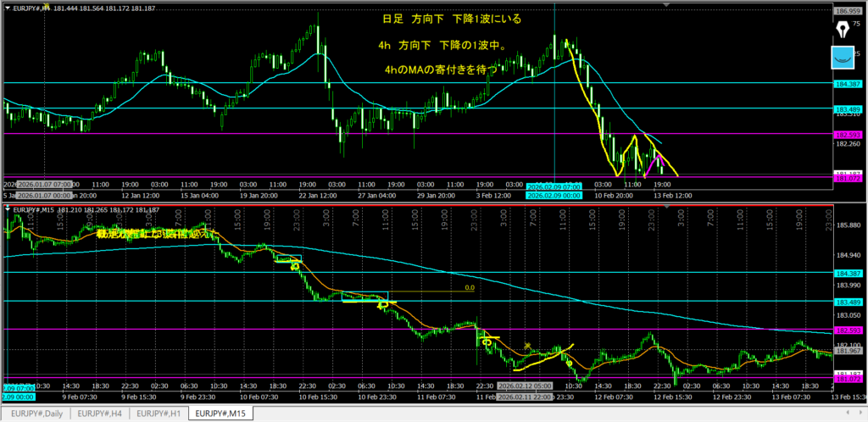
Task: Click the tab scroll left arrow
Action: point(847,414)
